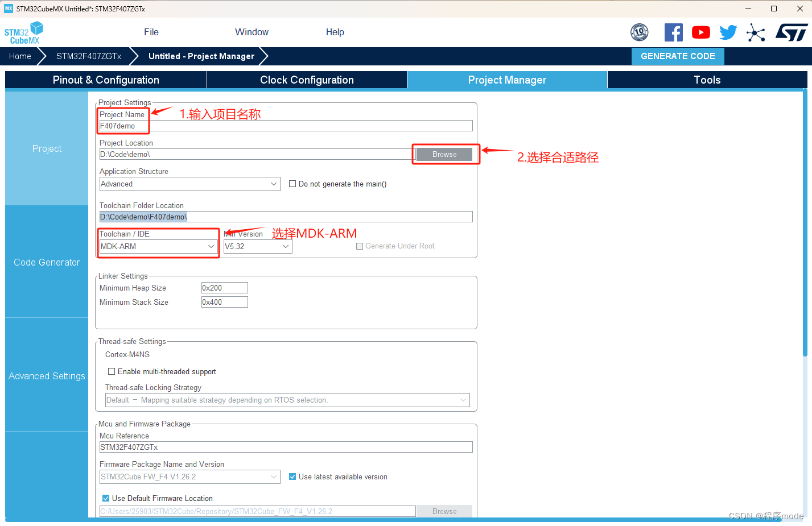Viewport: 812px width, 526px height.
Task: Click the GENERATE CODE button
Action: 678,56
